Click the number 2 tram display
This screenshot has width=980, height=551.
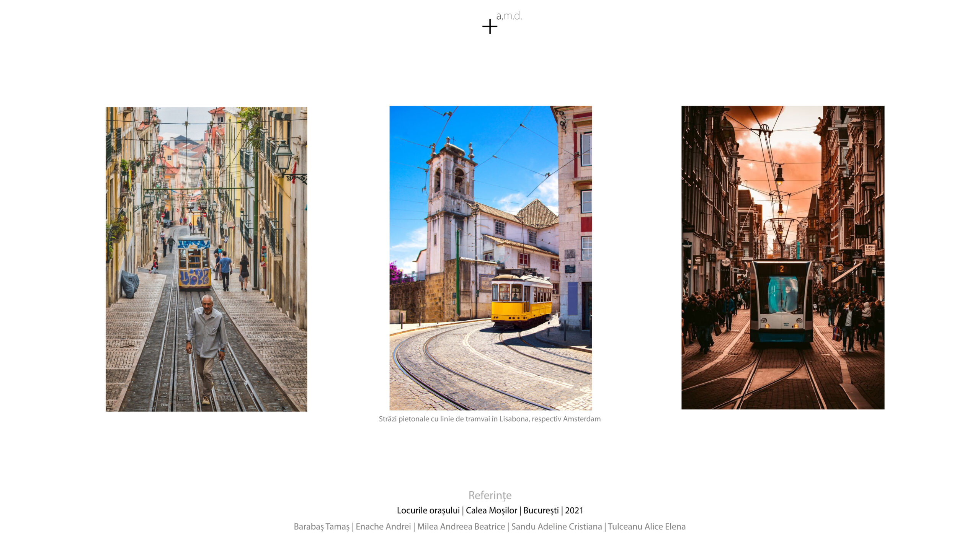coord(782,269)
